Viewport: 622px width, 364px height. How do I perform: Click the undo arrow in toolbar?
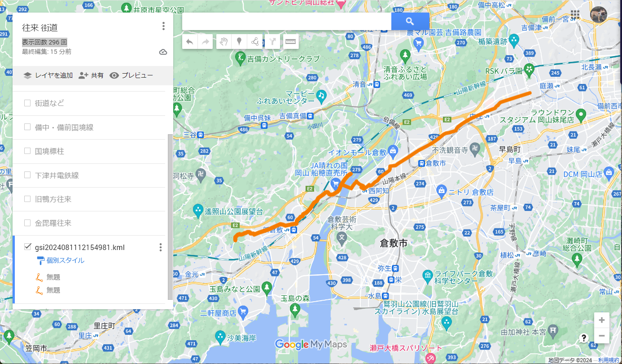click(190, 42)
